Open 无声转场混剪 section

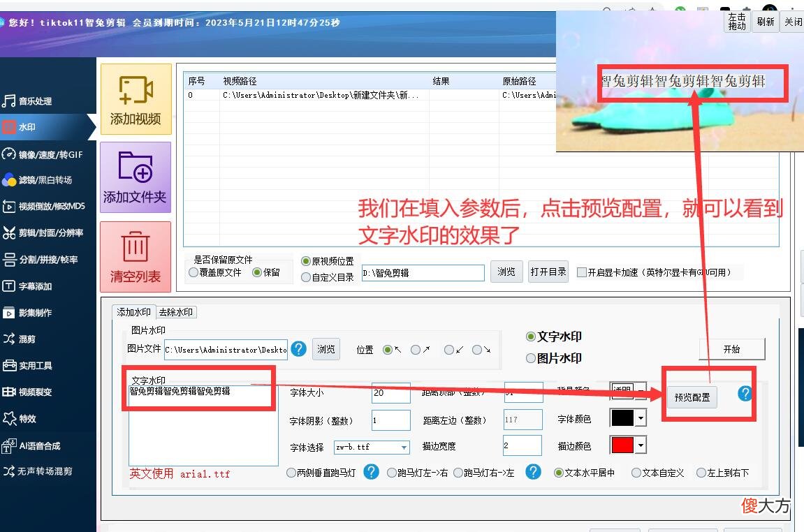point(37,471)
